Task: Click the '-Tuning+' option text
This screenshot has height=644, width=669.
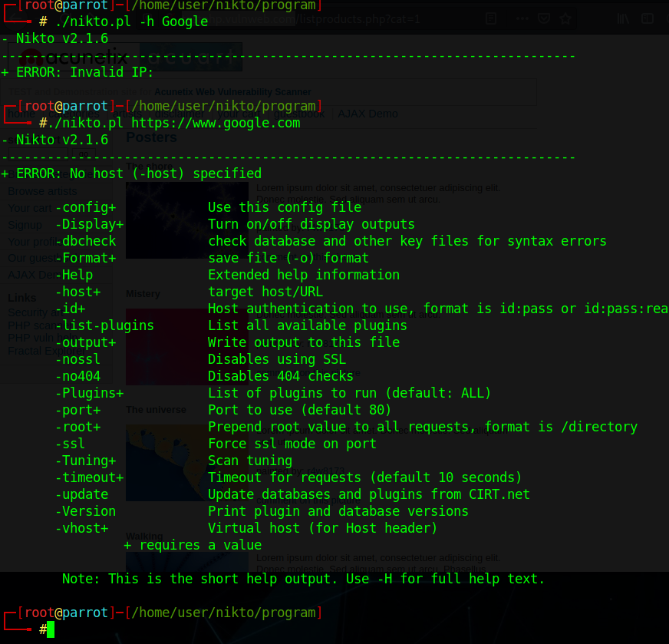Action: pyautogui.click(x=85, y=461)
